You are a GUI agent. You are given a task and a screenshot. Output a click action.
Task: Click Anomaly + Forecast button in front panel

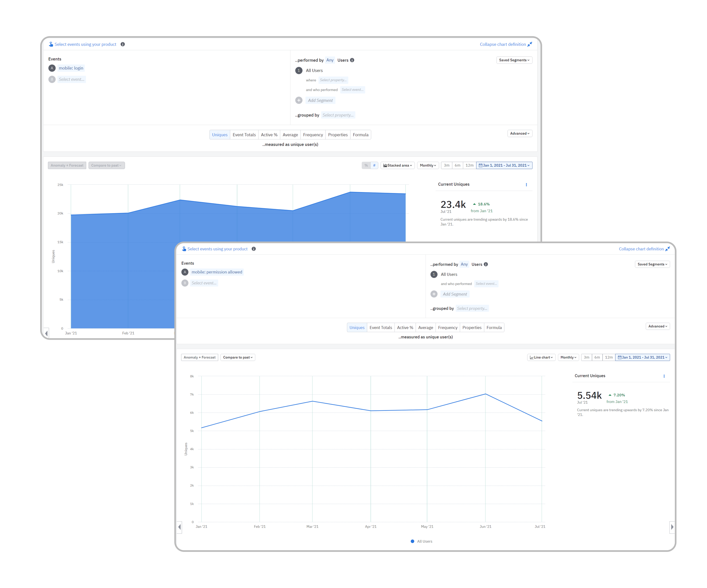(199, 357)
